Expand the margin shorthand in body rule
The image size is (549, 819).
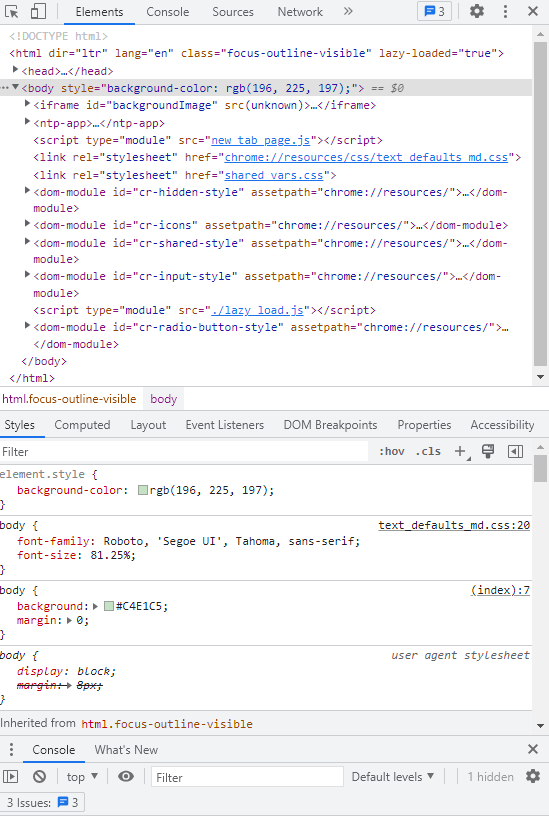69,621
